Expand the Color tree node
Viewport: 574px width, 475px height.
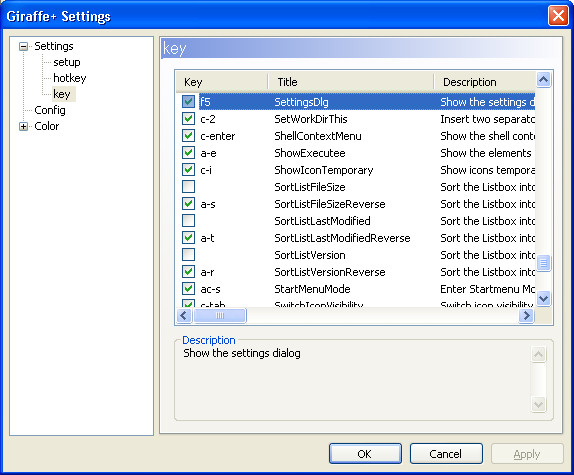tap(23, 127)
